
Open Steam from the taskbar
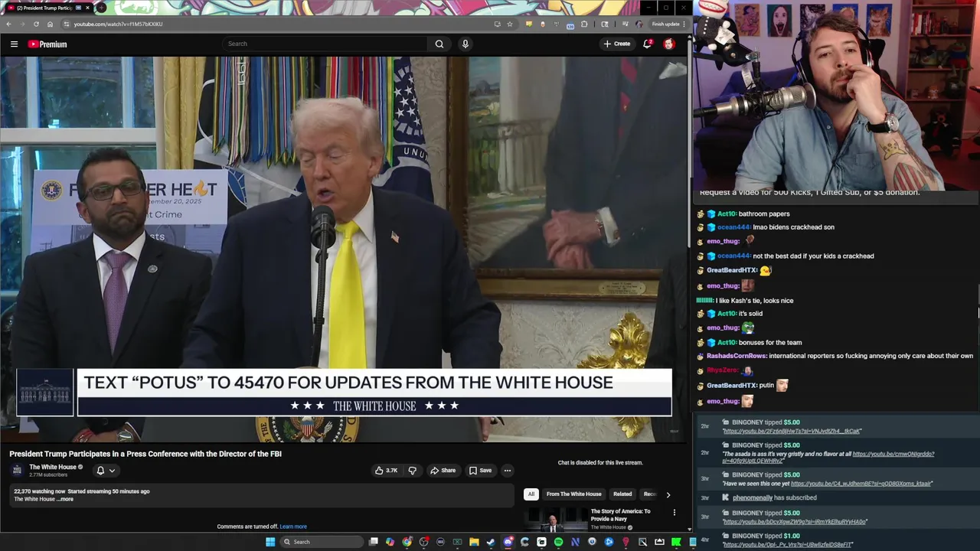tap(491, 542)
